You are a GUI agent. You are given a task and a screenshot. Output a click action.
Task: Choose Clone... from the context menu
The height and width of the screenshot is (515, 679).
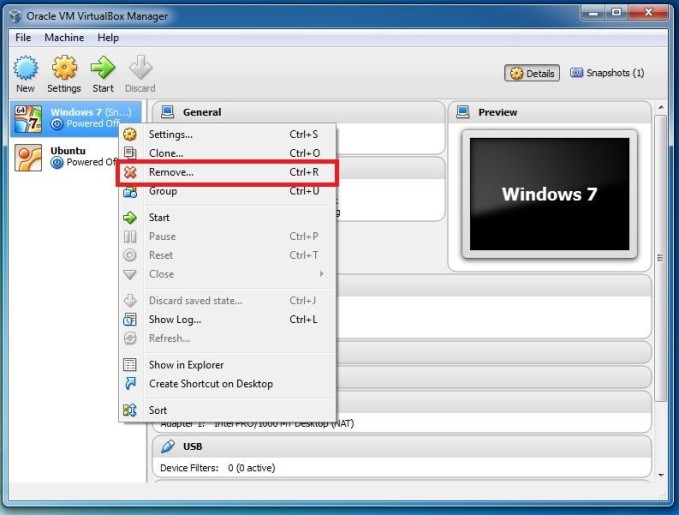click(227, 153)
